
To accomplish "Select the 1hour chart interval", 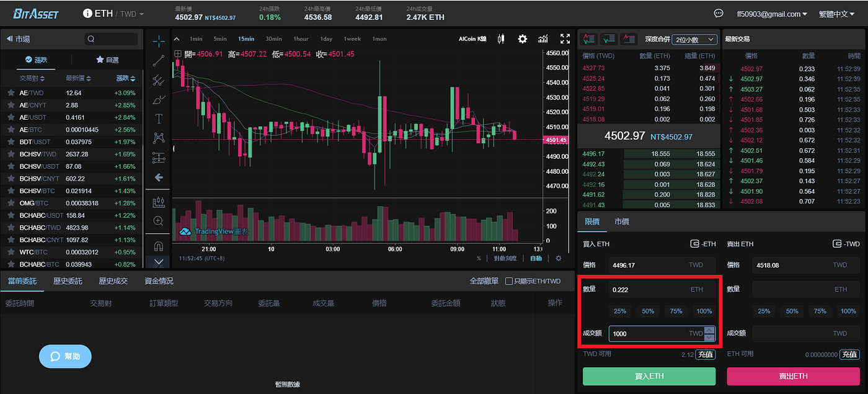I will pyautogui.click(x=301, y=38).
